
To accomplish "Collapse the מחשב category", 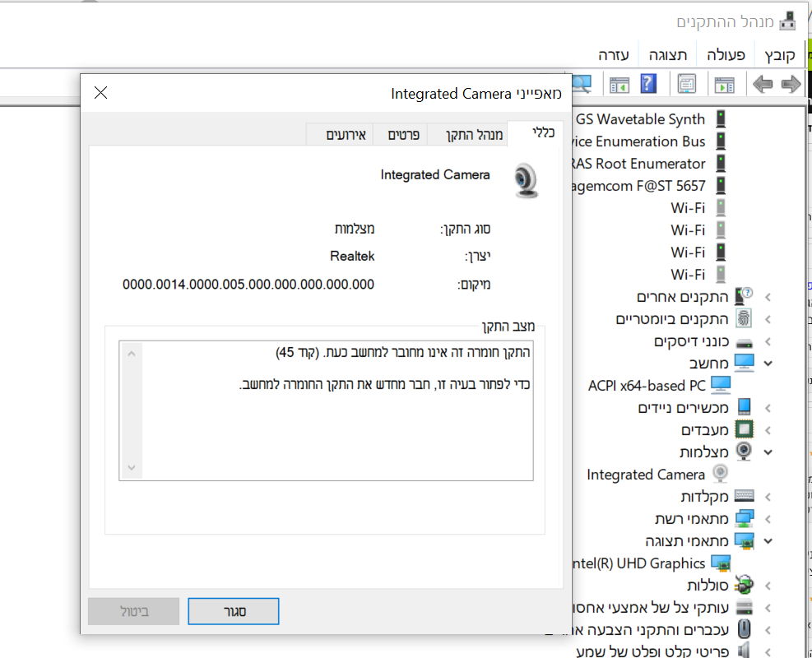I will coord(768,364).
